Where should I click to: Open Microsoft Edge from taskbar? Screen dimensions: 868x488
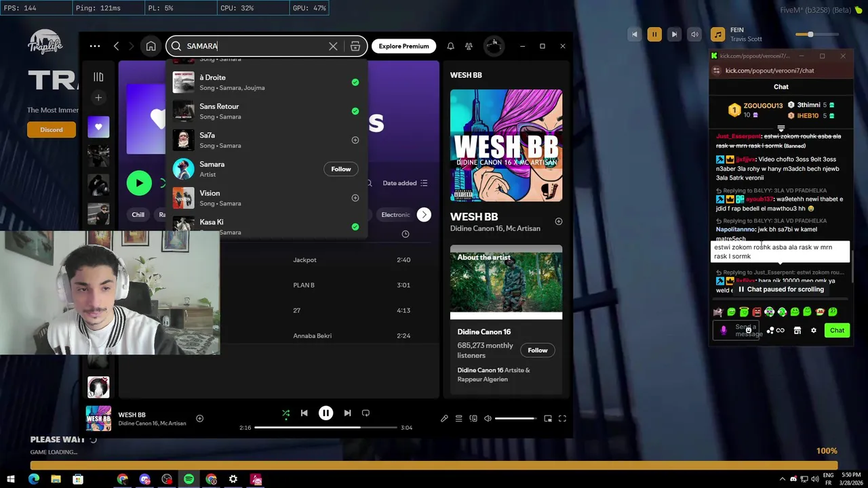pyautogui.click(x=33, y=479)
